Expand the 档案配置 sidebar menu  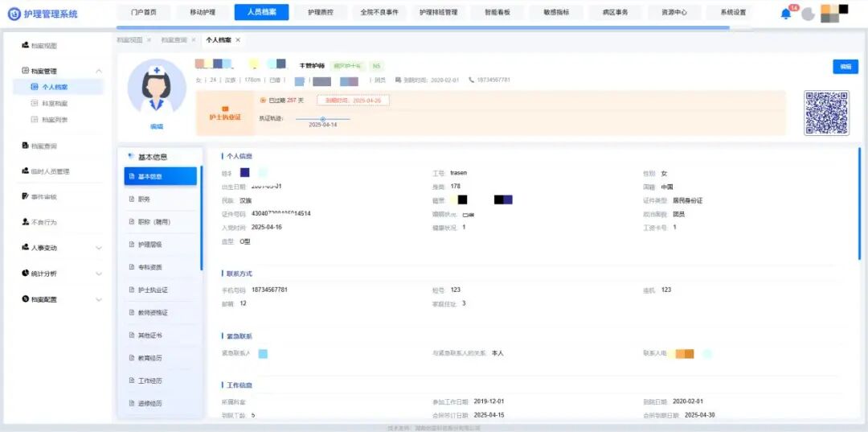(99, 299)
